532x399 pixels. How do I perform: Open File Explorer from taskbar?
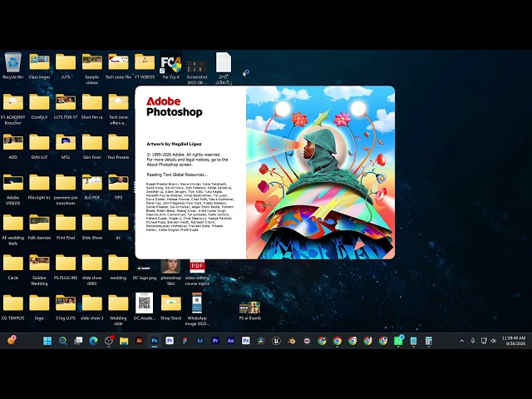tap(124, 341)
